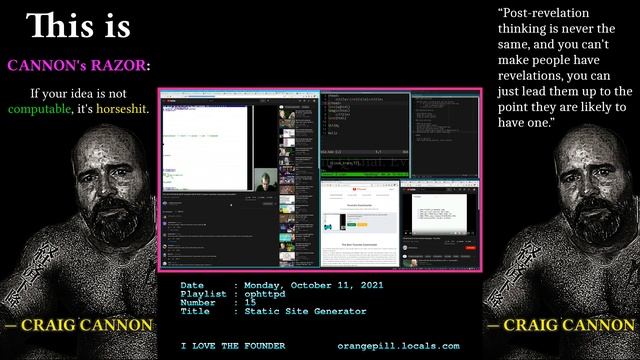
Task: Click the yellow word "horseshit"
Action: [121, 109]
